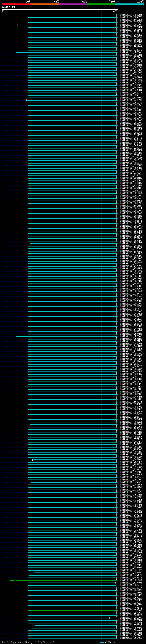Viewport: 146px width, 644px height.
Task: Select the UniRef100_Q5HY50 label
Action: [x=131, y=572]
